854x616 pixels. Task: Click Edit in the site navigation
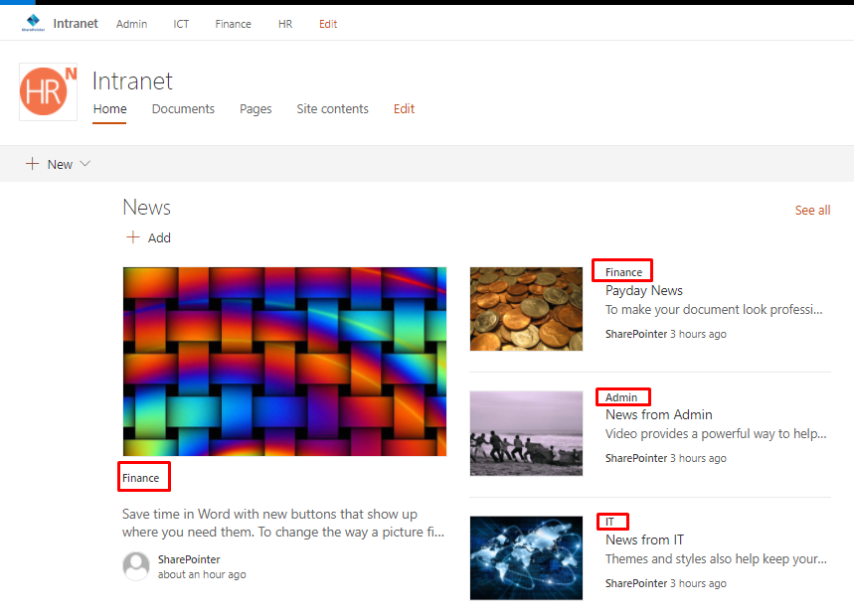(x=404, y=109)
